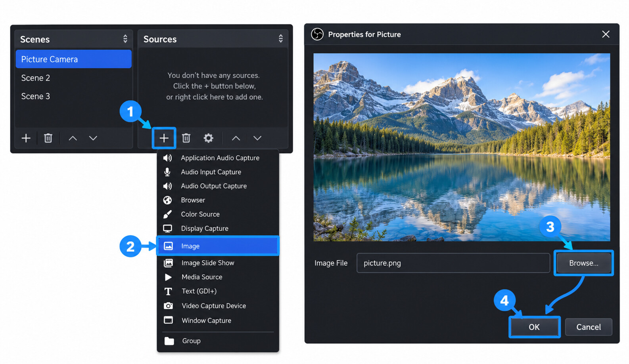Add a Color Source from the menu

pyautogui.click(x=218, y=214)
